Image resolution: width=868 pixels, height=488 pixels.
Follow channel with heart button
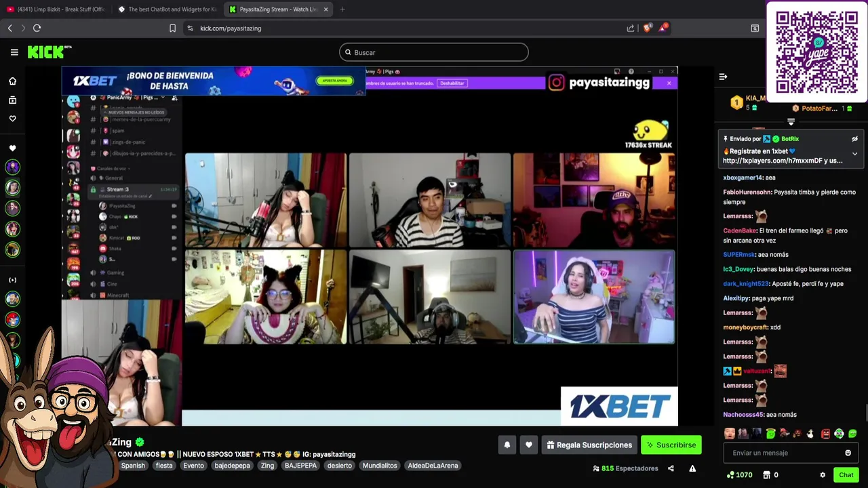click(529, 445)
